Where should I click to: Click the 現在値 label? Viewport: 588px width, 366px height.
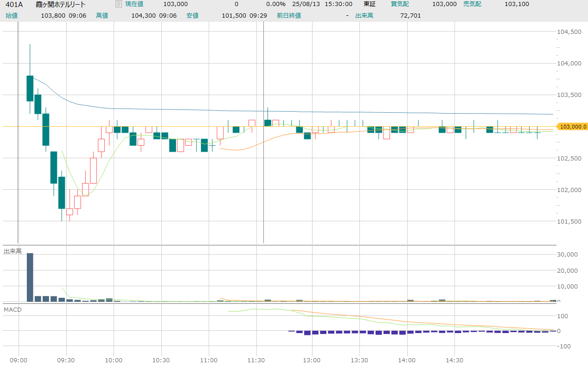134,4
